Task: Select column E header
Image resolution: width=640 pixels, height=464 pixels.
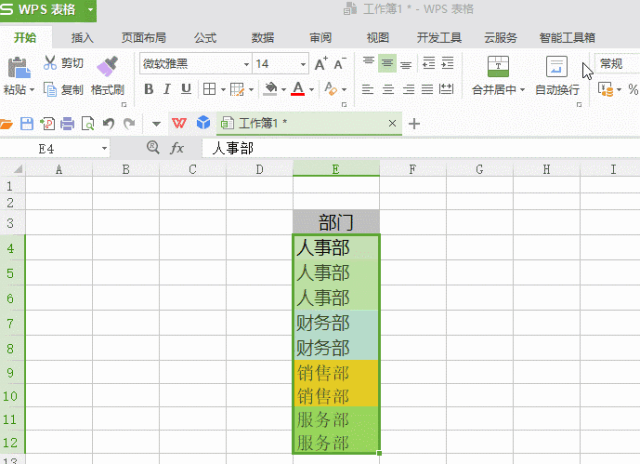Action: [x=336, y=169]
